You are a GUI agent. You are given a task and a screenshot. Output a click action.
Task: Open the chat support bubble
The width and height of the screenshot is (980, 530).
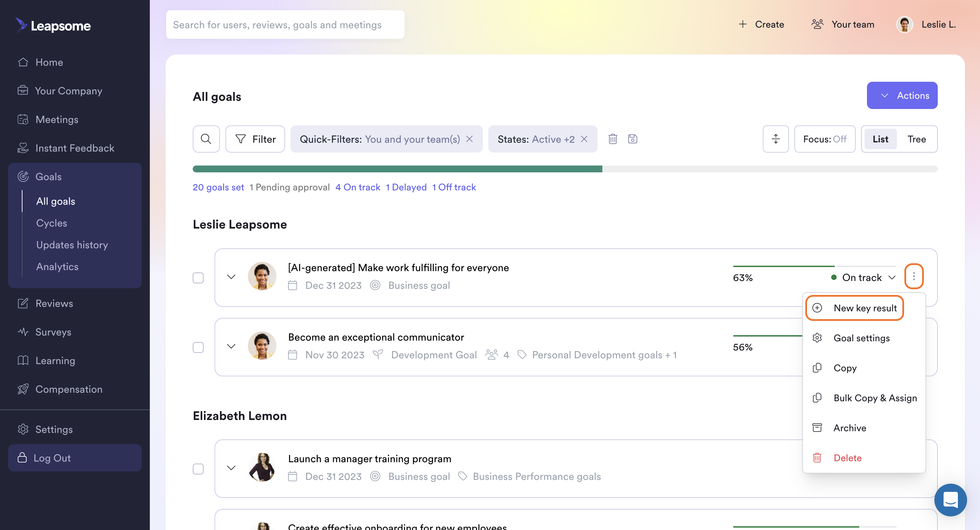(x=950, y=500)
